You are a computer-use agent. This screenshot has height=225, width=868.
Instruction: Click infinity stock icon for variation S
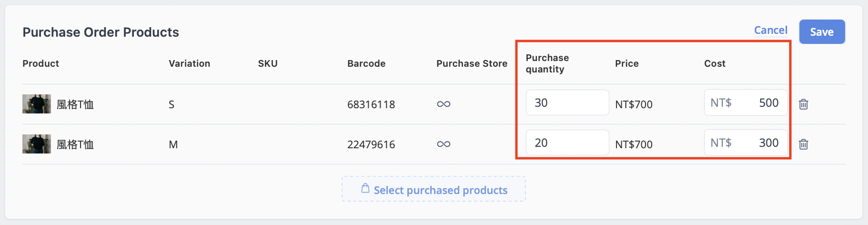pos(444,104)
